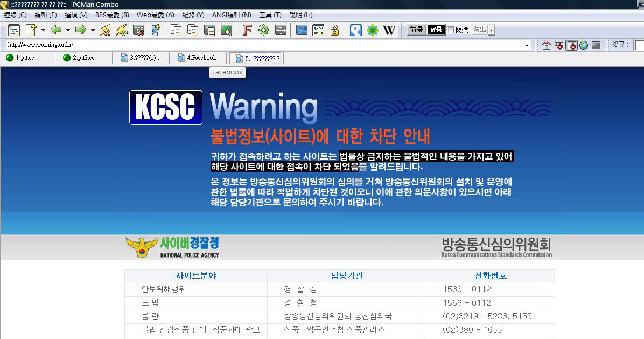
Task: Click the 담당기관 column header
Action: [347, 276]
